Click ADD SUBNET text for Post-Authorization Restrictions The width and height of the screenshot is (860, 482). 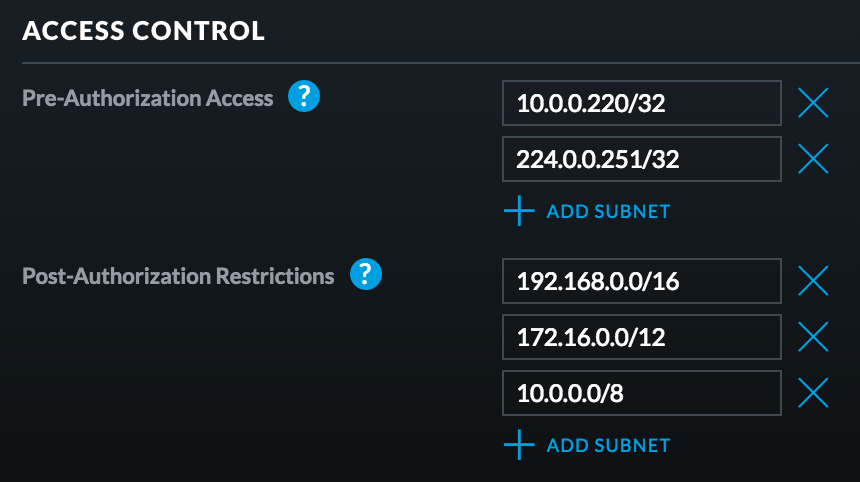(608, 446)
